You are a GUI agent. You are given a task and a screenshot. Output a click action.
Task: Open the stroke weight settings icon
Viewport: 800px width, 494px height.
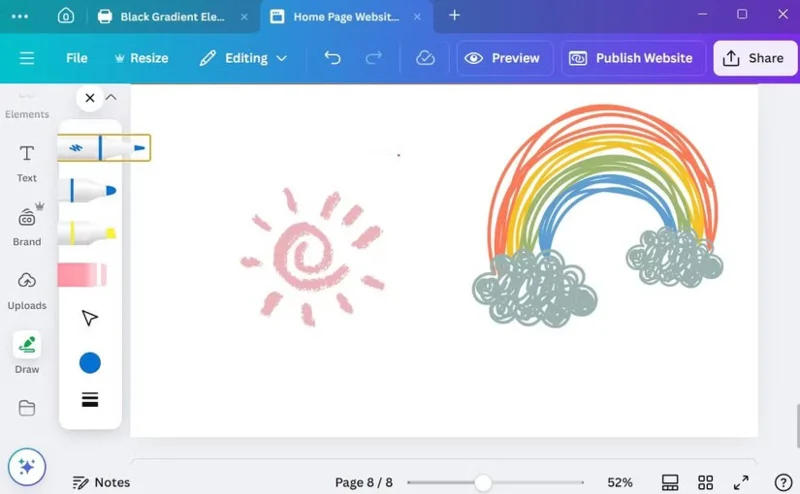tap(90, 399)
